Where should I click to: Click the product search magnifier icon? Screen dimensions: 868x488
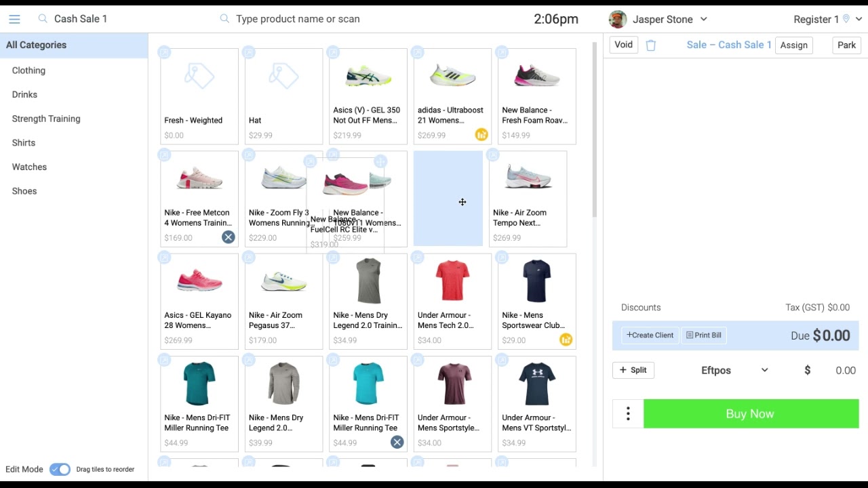(x=224, y=19)
